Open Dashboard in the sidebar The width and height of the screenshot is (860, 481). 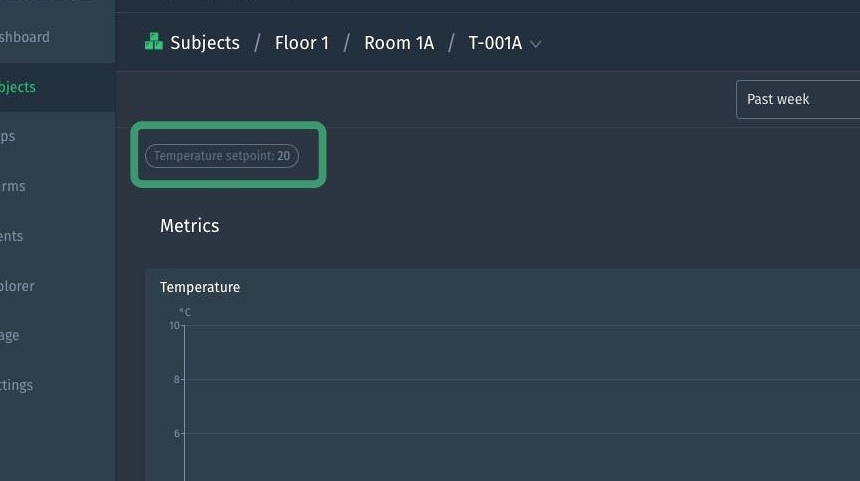[24, 37]
